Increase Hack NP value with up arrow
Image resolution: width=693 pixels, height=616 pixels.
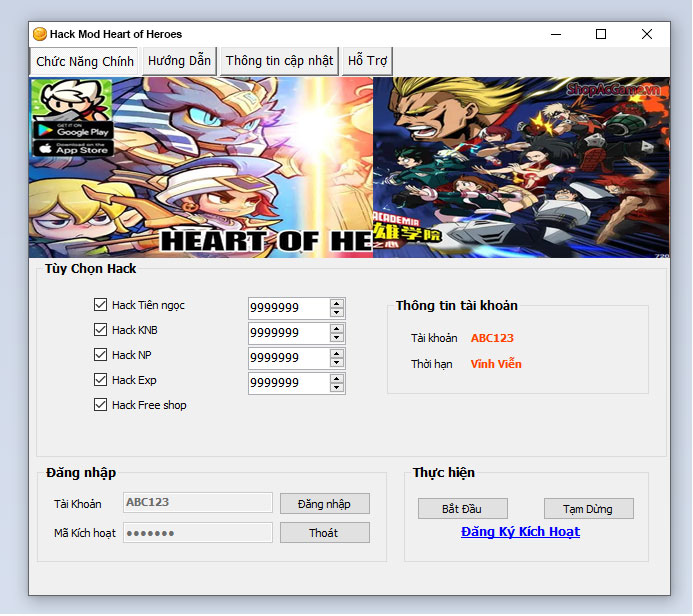click(337, 353)
